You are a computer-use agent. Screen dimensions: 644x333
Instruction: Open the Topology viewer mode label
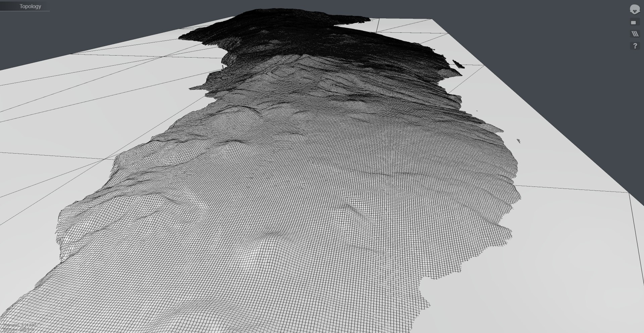tap(30, 6)
